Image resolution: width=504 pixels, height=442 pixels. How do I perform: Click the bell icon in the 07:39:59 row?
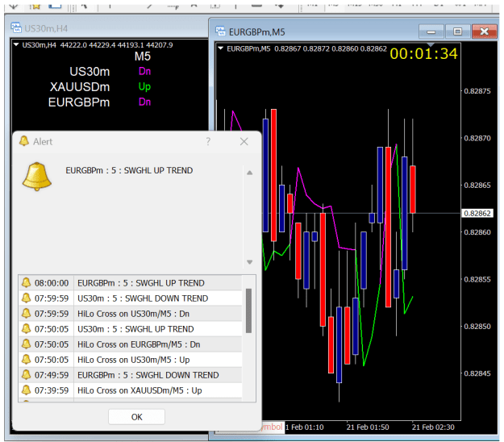26,390
